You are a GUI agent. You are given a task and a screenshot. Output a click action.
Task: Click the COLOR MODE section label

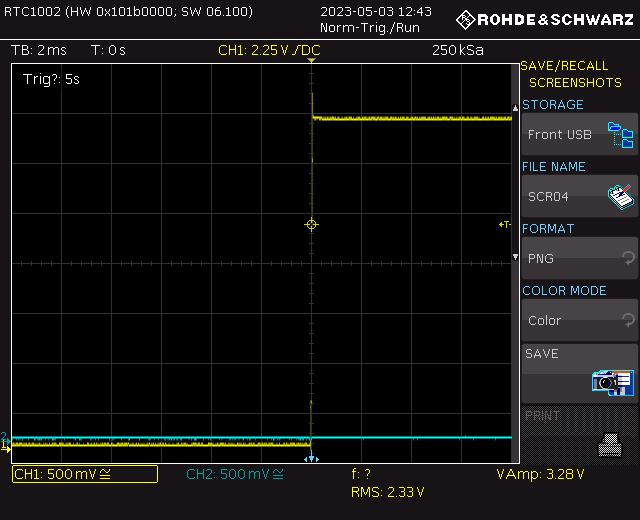point(564,291)
